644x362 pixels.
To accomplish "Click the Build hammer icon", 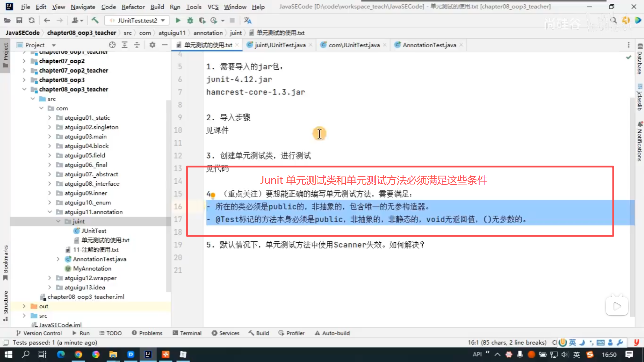I will (x=95, y=20).
